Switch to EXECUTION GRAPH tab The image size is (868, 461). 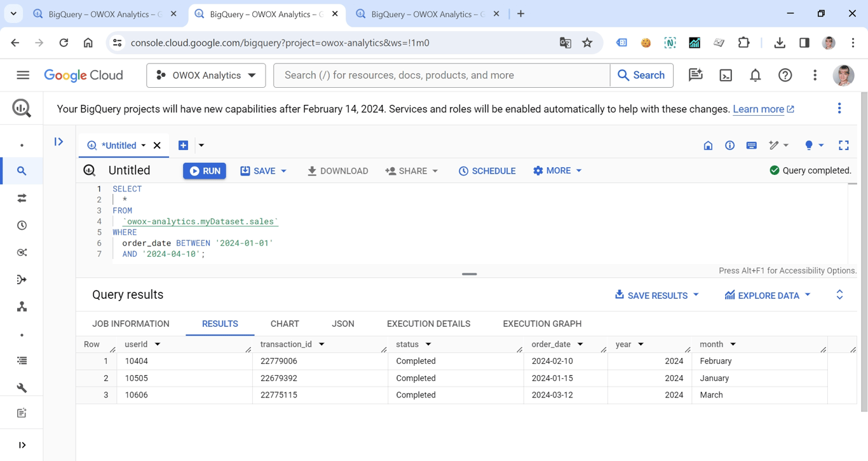click(x=542, y=324)
